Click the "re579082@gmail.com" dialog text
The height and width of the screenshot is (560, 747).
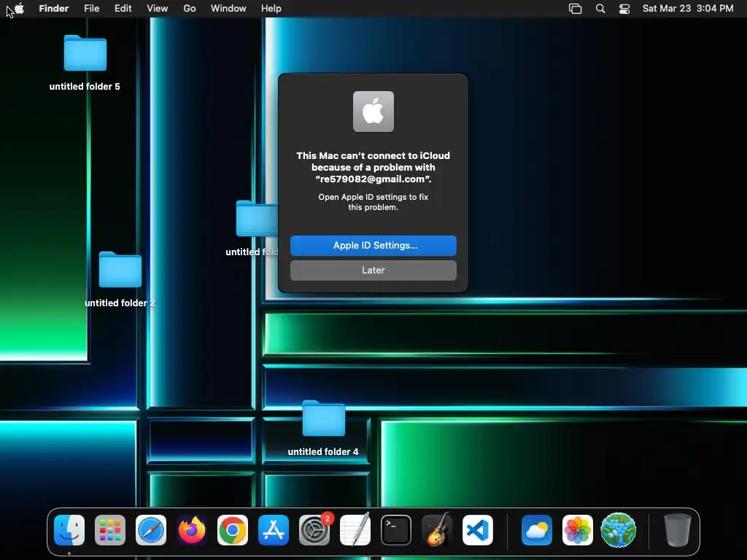click(373, 179)
